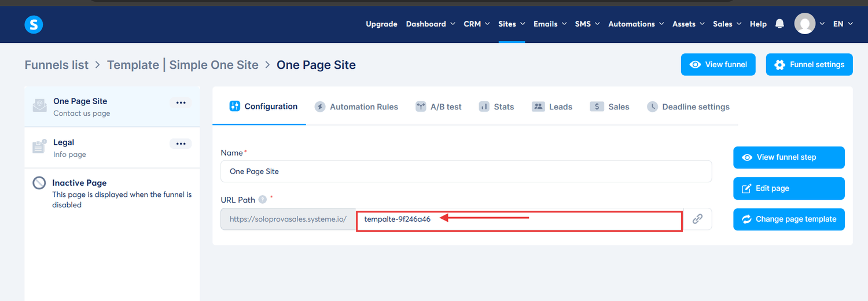
Task: Expand the Dashboard dropdown menu
Action: (430, 24)
